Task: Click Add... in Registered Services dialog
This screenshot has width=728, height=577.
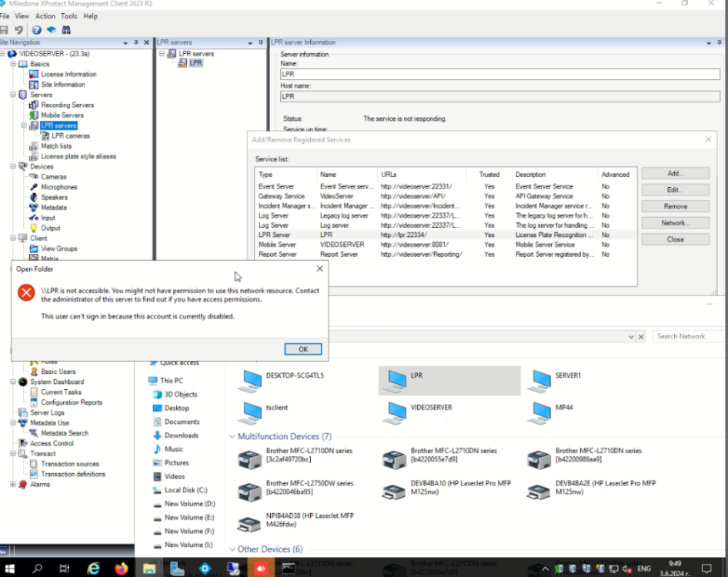Action: click(676, 173)
